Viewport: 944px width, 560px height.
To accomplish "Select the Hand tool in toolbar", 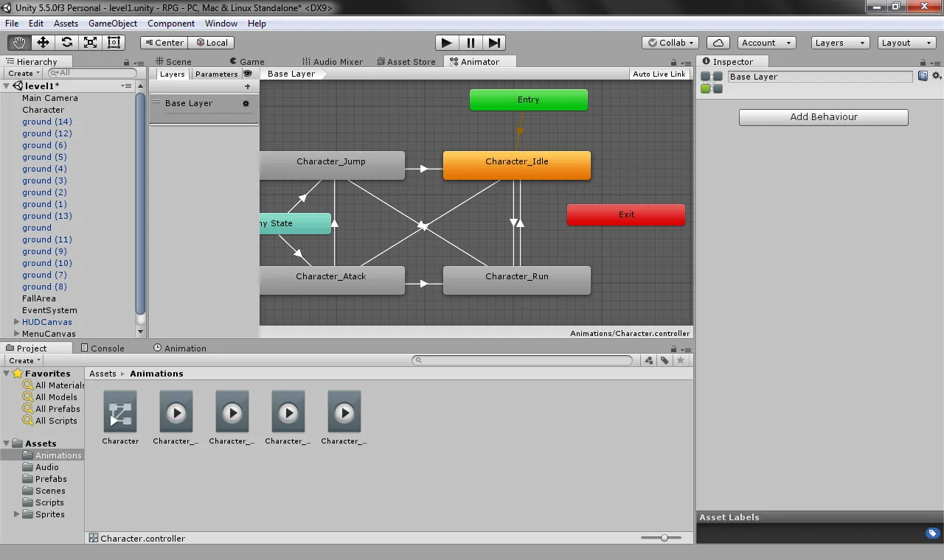I will 19,43.
